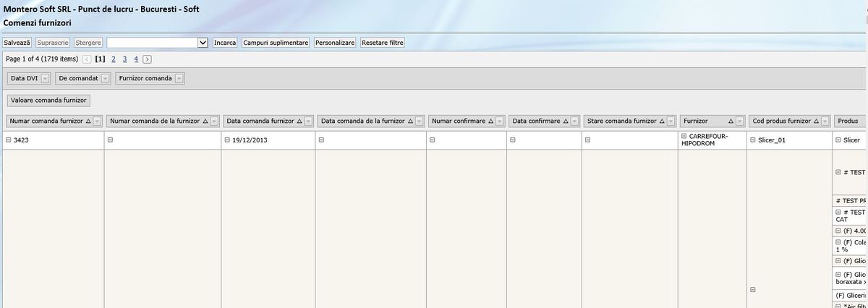This screenshot has width=868, height=308.
Task: Open filter icon on Data DVI field
Action: point(45,78)
